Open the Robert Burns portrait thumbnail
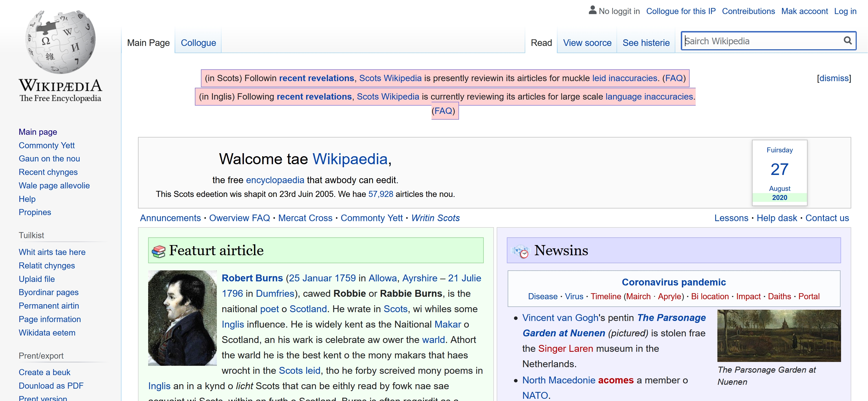This screenshot has height=401, width=868. point(182,318)
